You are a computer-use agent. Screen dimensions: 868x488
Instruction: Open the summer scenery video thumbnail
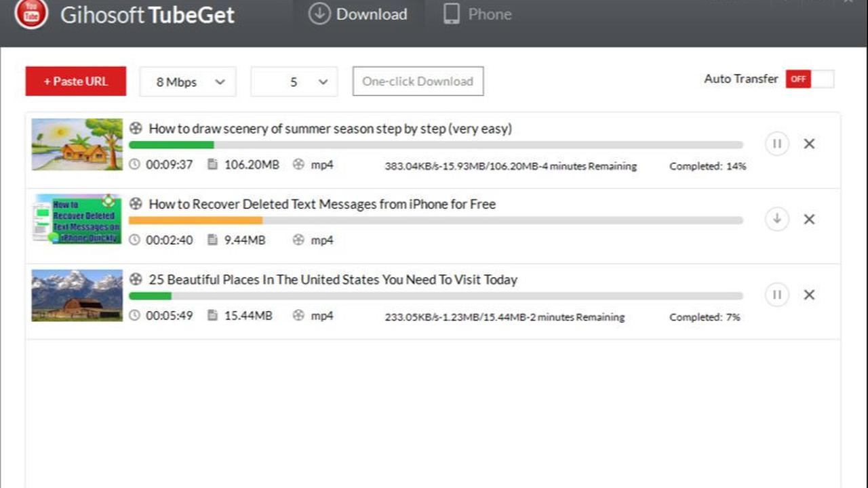click(x=77, y=144)
